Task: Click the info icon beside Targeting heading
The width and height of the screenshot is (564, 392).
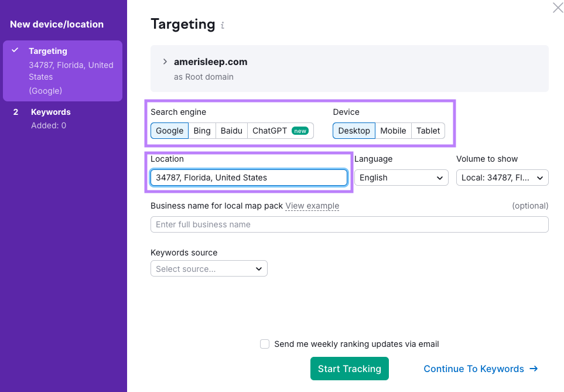Action: [221, 25]
